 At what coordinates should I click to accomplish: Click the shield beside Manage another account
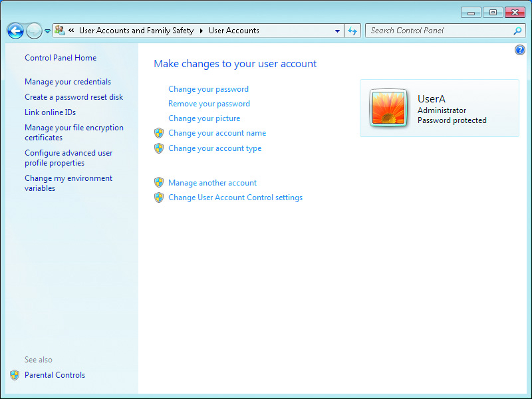[x=159, y=182]
